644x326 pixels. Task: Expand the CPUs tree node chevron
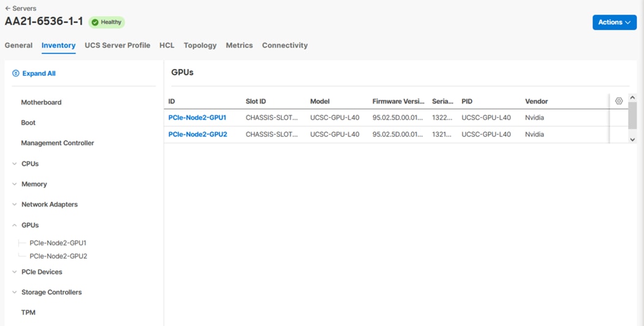coord(14,163)
